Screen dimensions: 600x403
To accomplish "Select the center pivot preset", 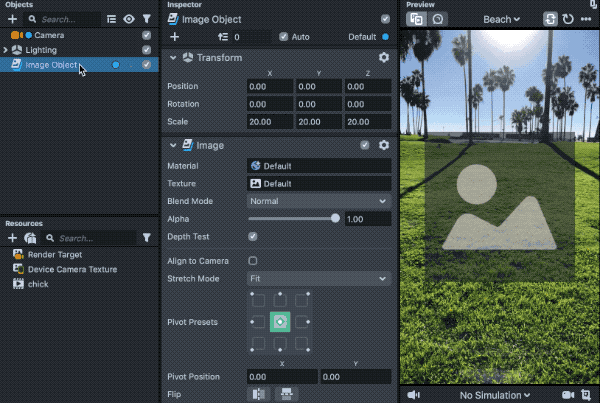I will click(x=280, y=322).
